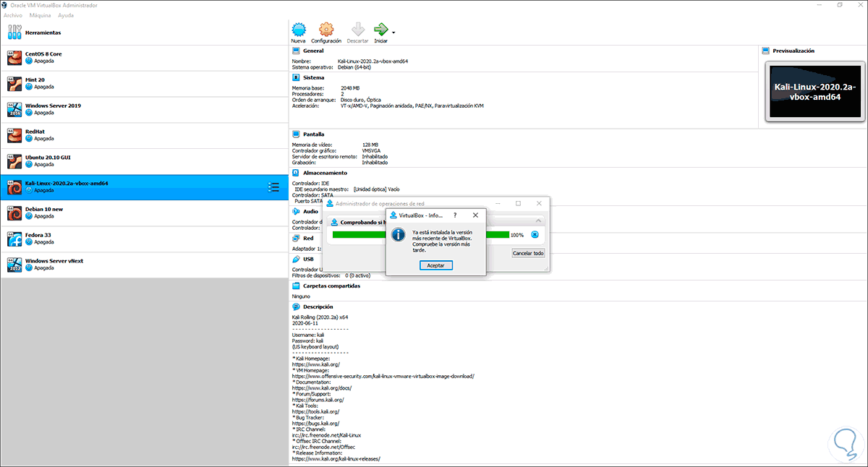Viewport: 868px width, 467px height.
Task: Click the Red section network icon
Action: coord(297,238)
